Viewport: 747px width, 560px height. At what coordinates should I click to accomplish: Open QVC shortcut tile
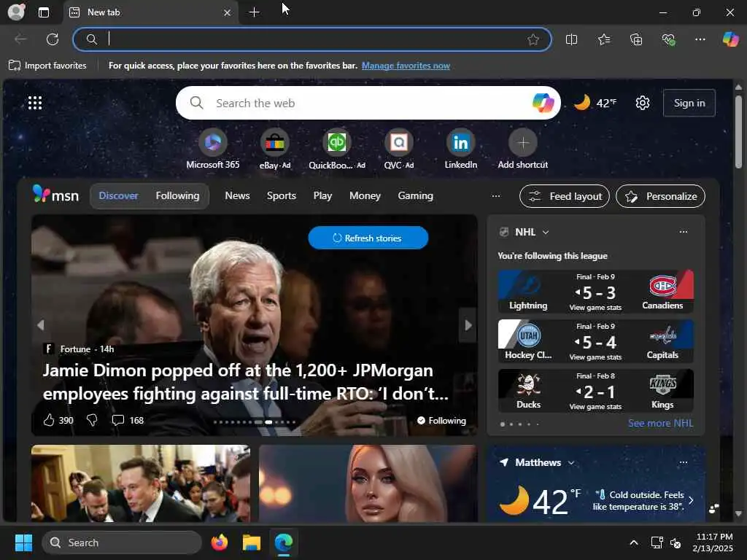(399, 149)
